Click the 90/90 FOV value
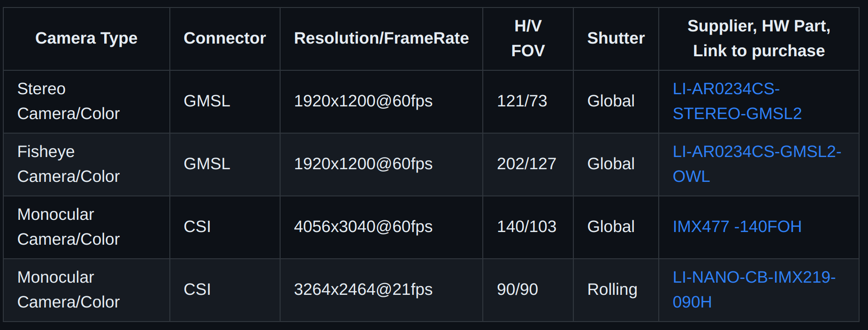 pyautogui.click(x=517, y=290)
